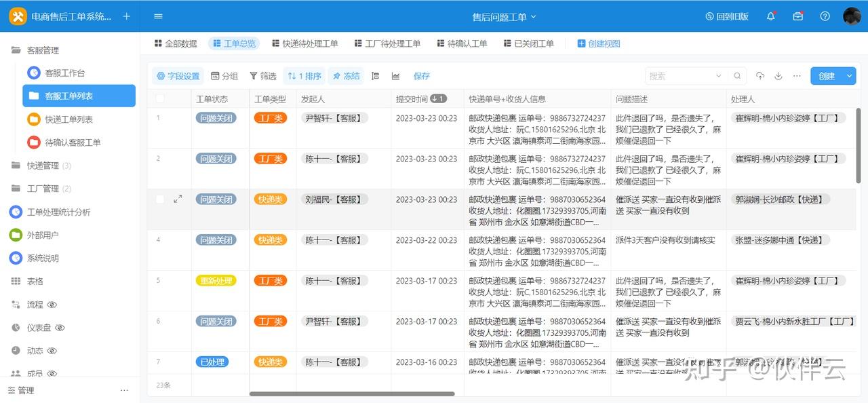This screenshot has height=403, width=868.
Task: Toggle the 冻结 freeze tool
Action: click(346, 76)
